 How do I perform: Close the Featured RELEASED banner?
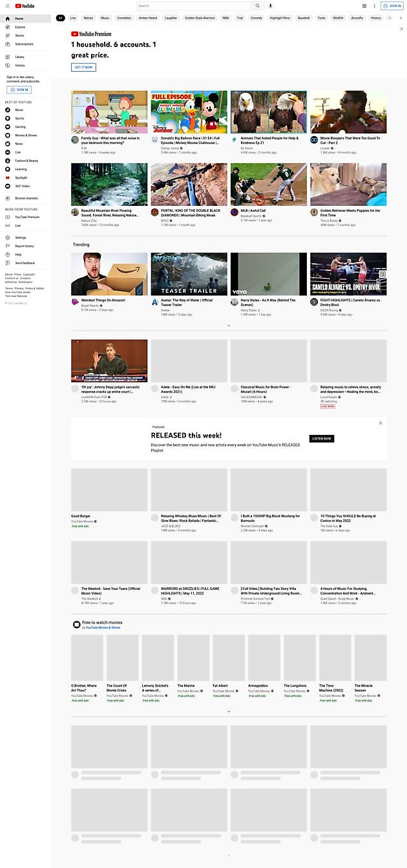click(381, 423)
